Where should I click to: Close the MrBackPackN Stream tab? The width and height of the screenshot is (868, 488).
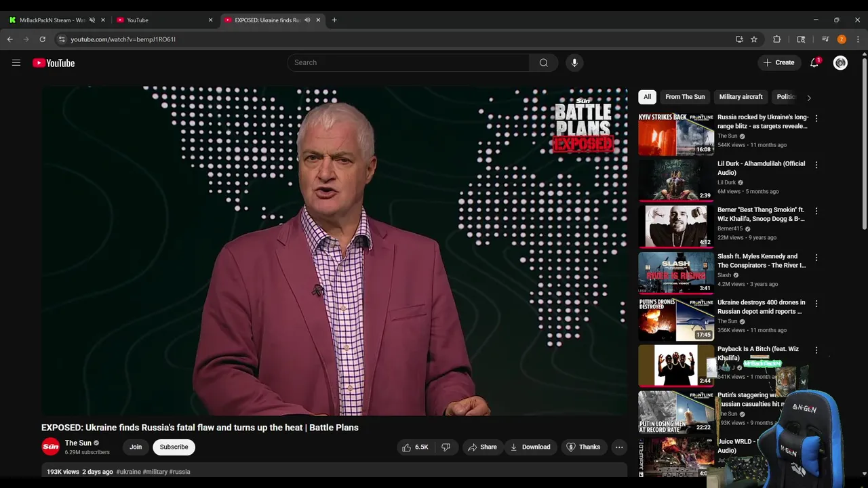[103, 20]
